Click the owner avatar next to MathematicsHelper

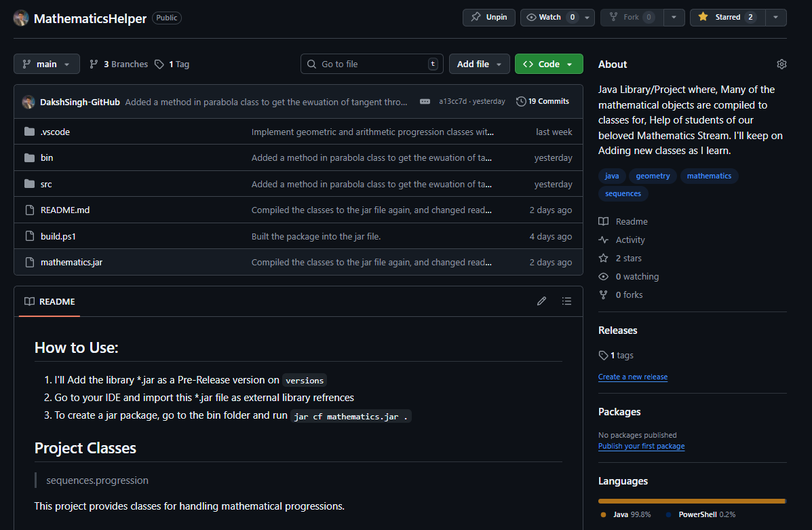coord(21,18)
